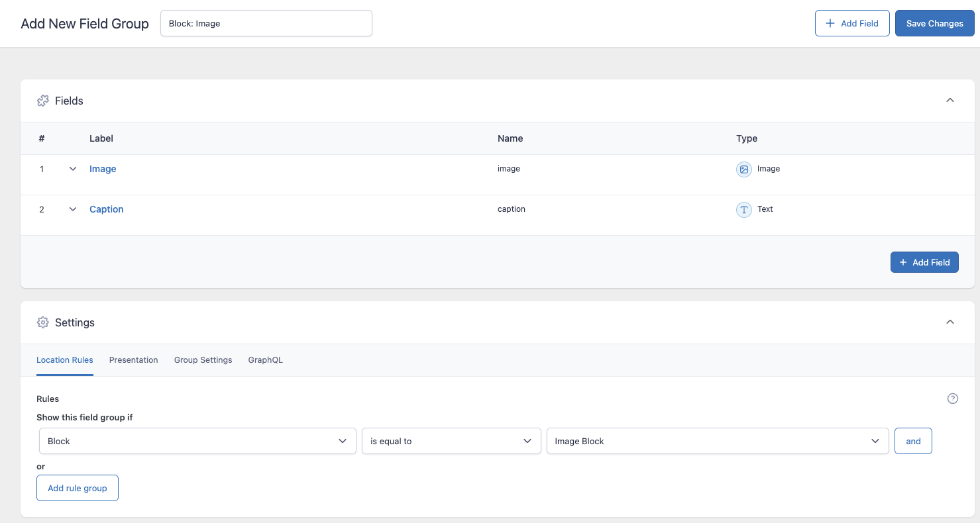Viewport: 980px width, 523px height.
Task: Click the Settings gear icon
Action: (x=43, y=322)
